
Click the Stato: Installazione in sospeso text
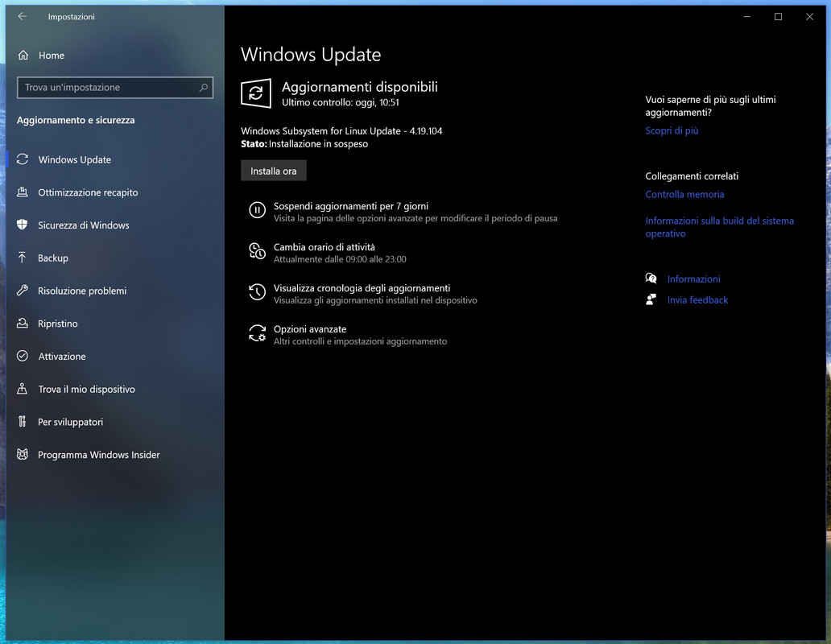(304, 144)
